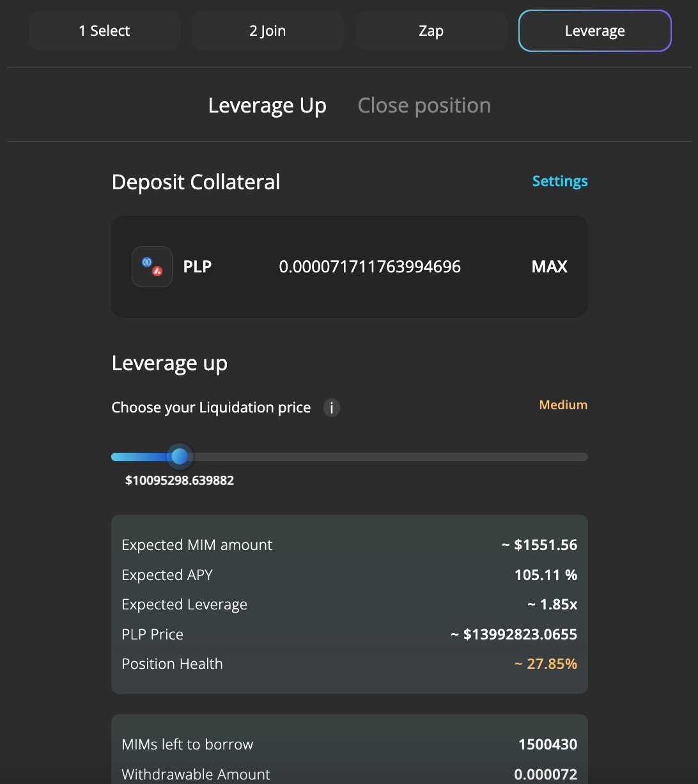
Task: Open the Settings link
Action: click(560, 181)
